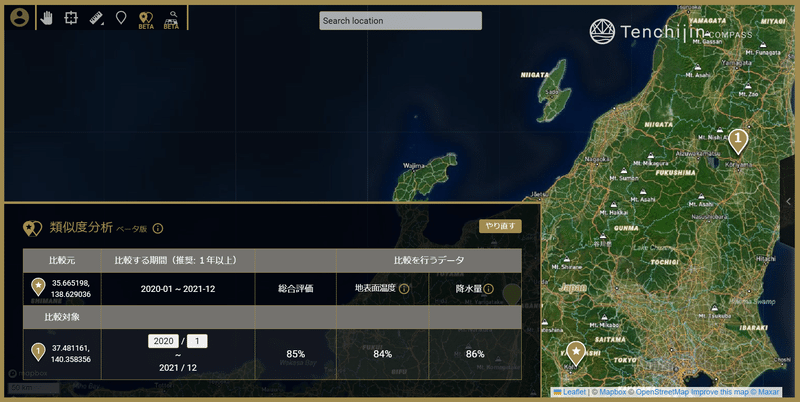Click the MIYAGI map label
This screenshot has width=800, height=402.
point(773,21)
